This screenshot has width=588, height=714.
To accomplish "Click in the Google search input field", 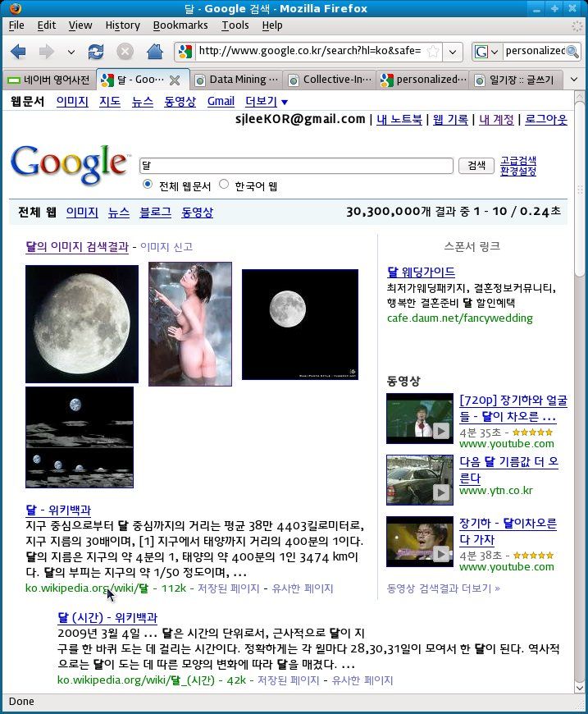I will click(x=296, y=165).
